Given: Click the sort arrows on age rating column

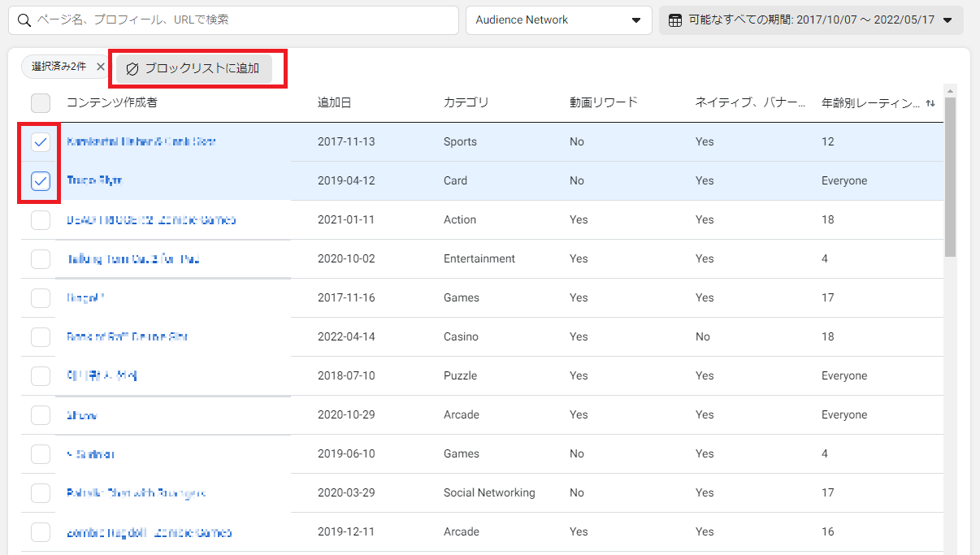Looking at the screenshot, I should tap(930, 103).
